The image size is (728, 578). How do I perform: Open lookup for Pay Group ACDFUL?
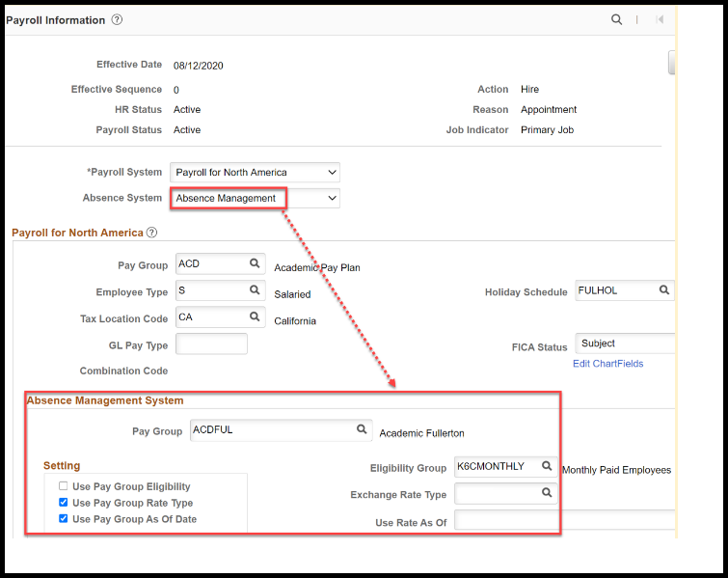tap(362, 429)
